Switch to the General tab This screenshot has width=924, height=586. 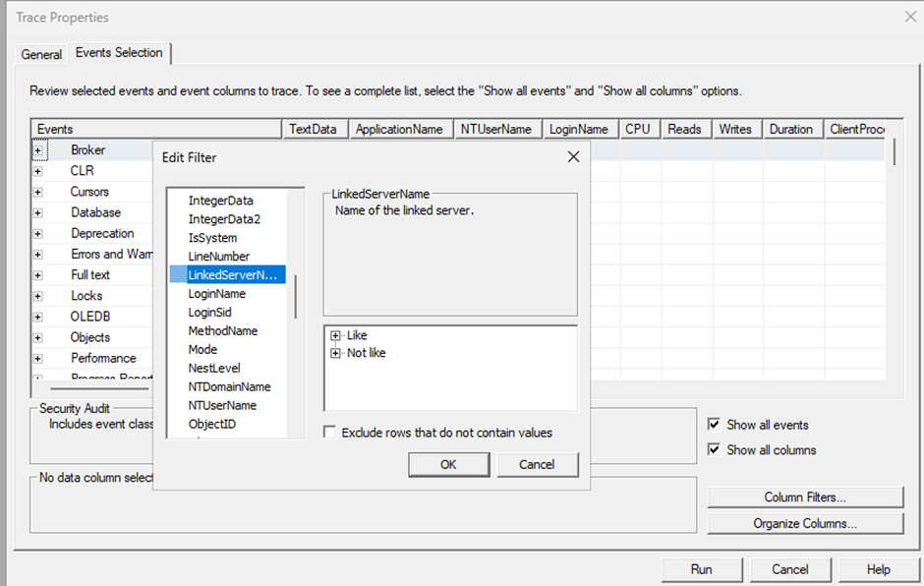[41, 54]
